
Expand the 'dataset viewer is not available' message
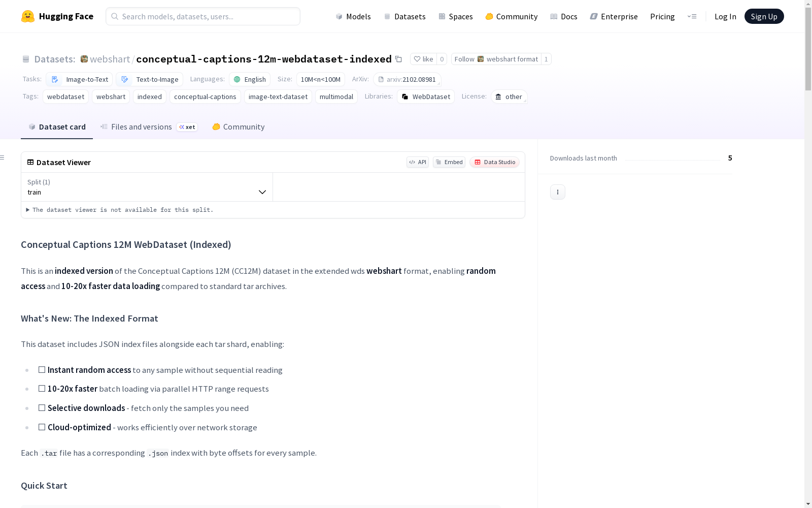(120, 210)
